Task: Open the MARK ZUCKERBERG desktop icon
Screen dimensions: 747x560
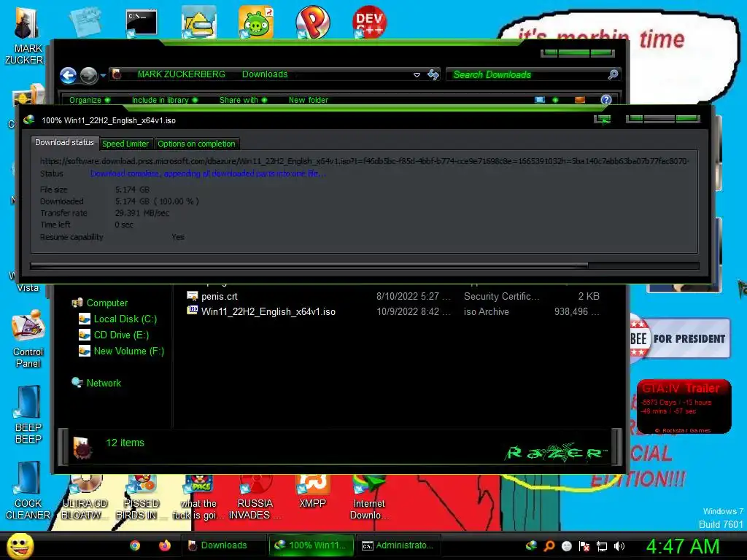Action: (27, 36)
